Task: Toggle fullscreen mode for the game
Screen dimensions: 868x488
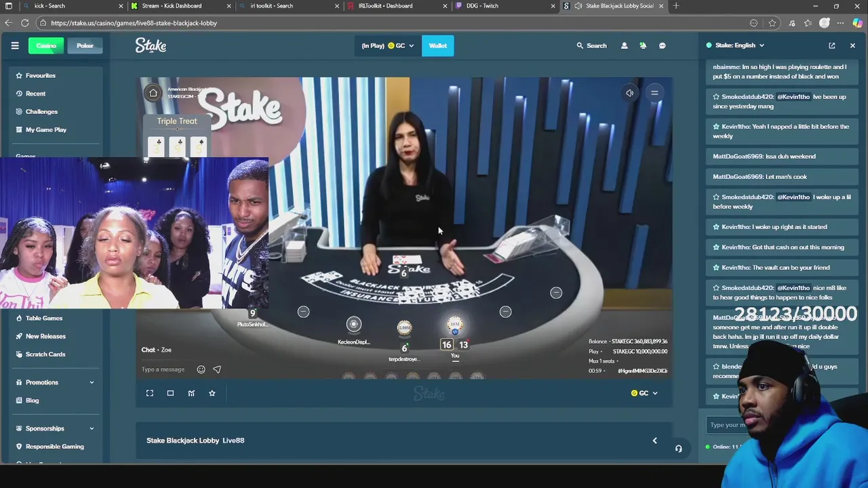Action: coord(150,393)
